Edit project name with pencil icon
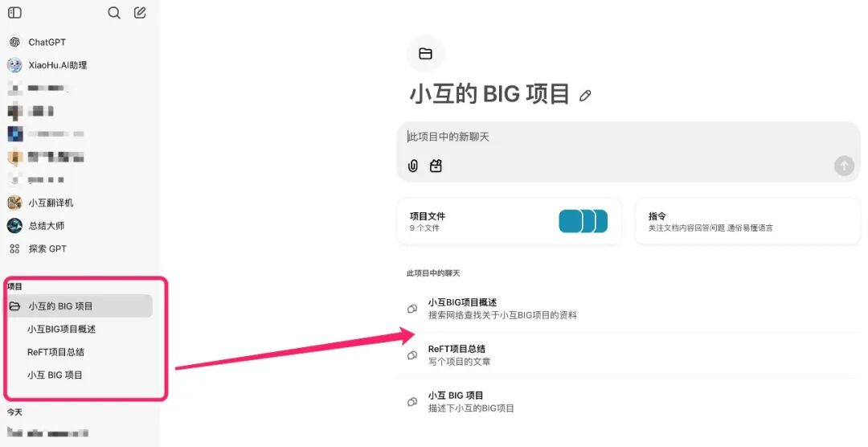The height and width of the screenshot is (447, 868). (585, 96)
